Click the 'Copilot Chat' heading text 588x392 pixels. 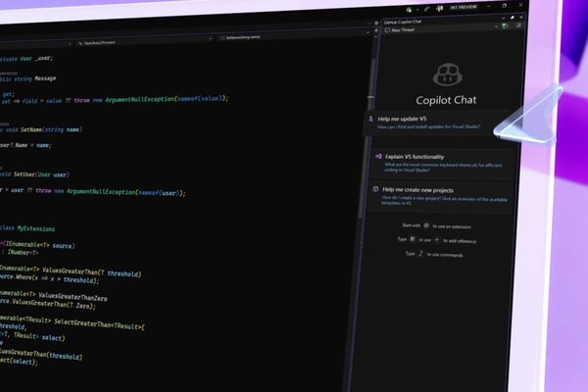coord(446,100)
